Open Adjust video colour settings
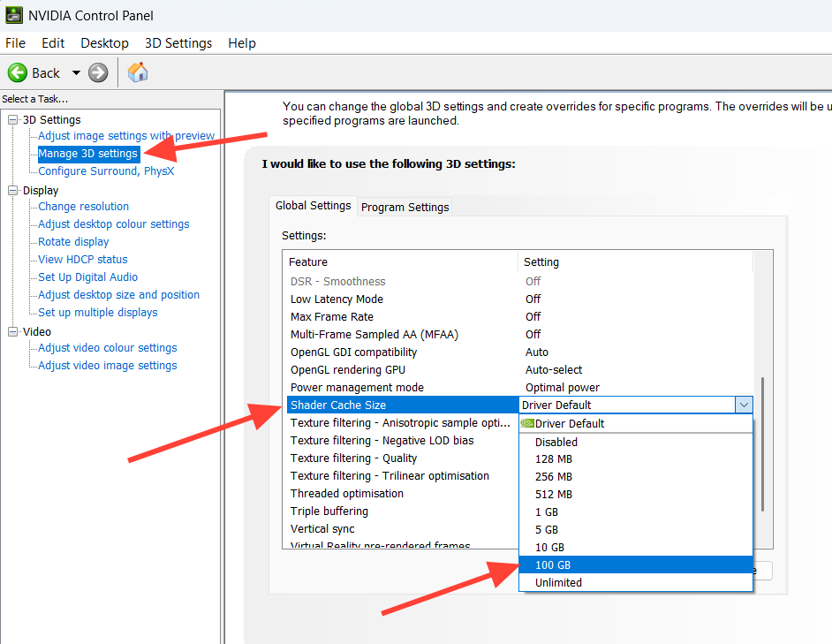Viewport: 832px width, 644px height. coord(105,347)
